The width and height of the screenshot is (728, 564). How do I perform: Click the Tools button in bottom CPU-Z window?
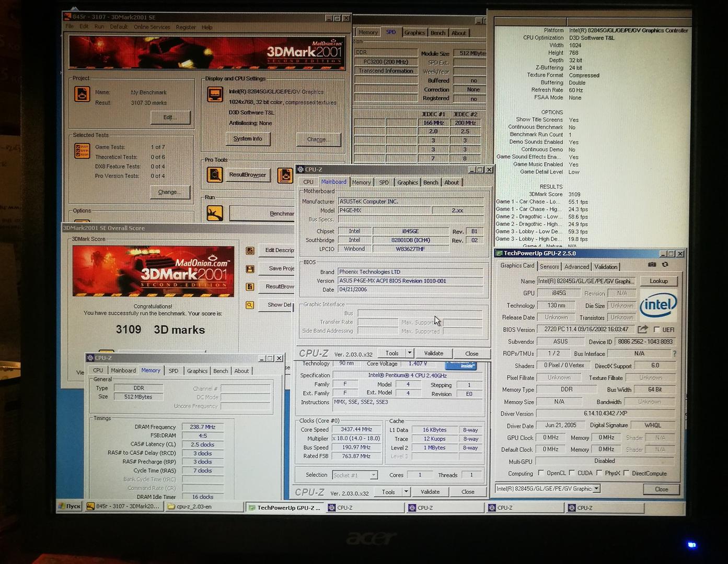click(x=388, y=492)
